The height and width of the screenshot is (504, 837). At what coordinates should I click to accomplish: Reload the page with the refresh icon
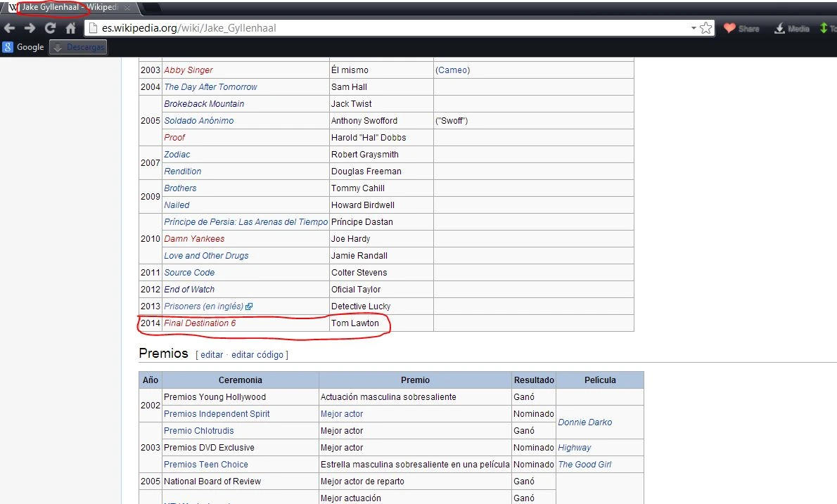coord(50,28)
